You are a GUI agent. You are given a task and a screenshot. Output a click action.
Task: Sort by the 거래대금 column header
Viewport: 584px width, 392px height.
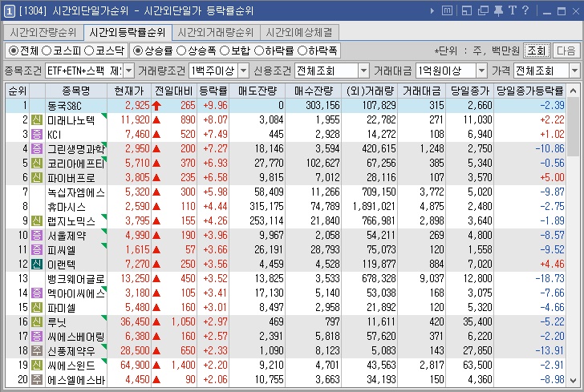tap(422, 91)
